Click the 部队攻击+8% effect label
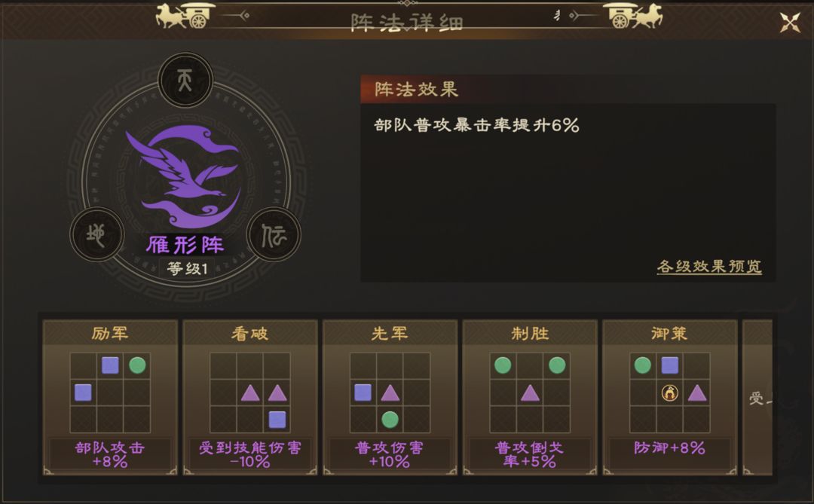This screenshot has width=814, height=504. (110, 455)
